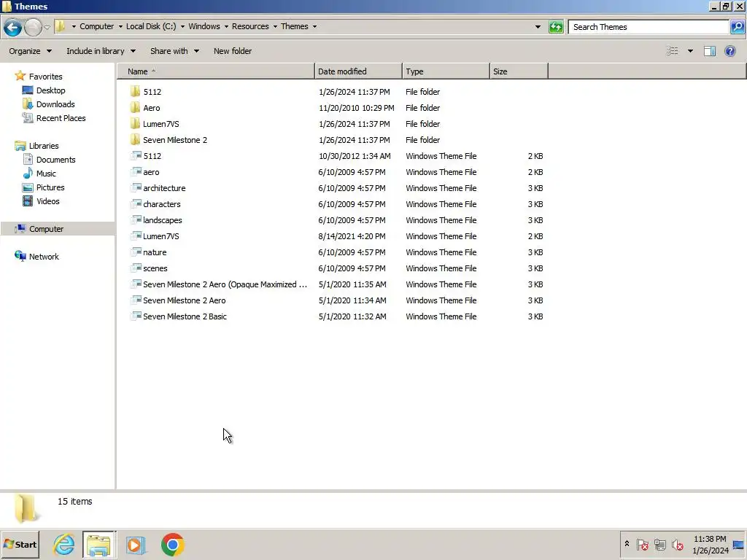Open Downloads in Favorites
This screenshot has width=747, height=560.
point(55,104)
